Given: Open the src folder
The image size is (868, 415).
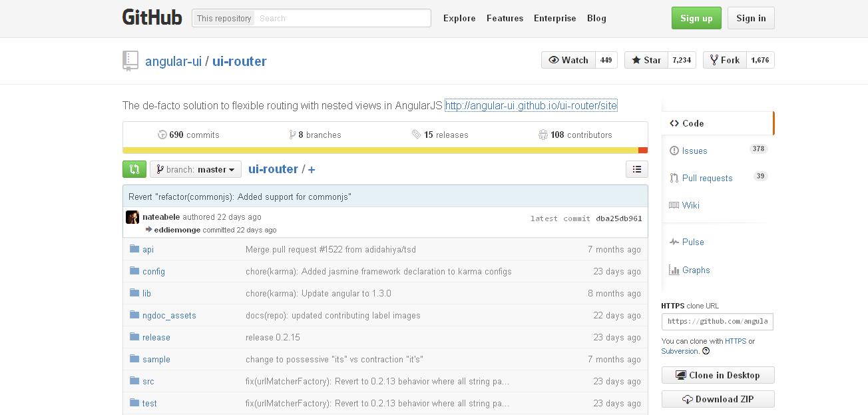Looking at the screenshot, I should pos(148,381).
